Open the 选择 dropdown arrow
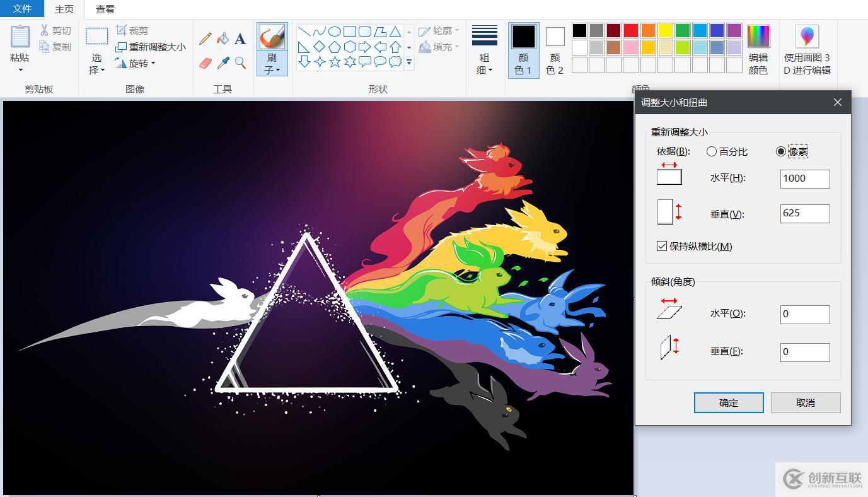The image size is (868, 497). coord(103,70)
